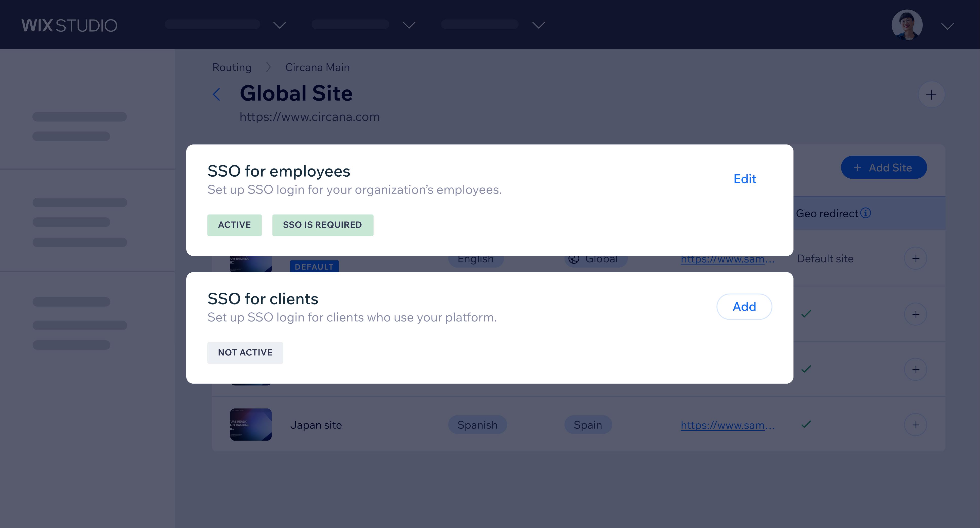Click the Circana Main breadcrumb
Image resolution: width=980 pixels, height=528 pixels.
tap(317, 67)
